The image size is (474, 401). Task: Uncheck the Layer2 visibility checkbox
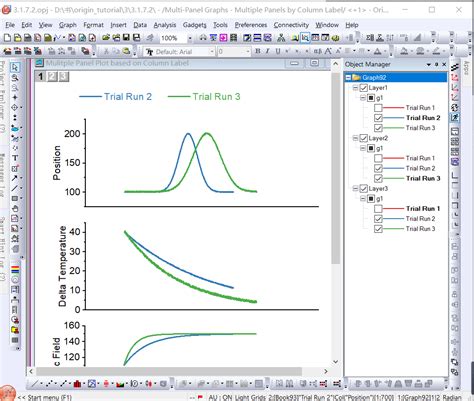coord(364,138)
